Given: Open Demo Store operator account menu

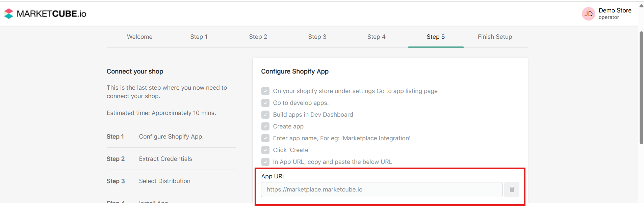Looking at the screenshot, I should coord(607,14).
